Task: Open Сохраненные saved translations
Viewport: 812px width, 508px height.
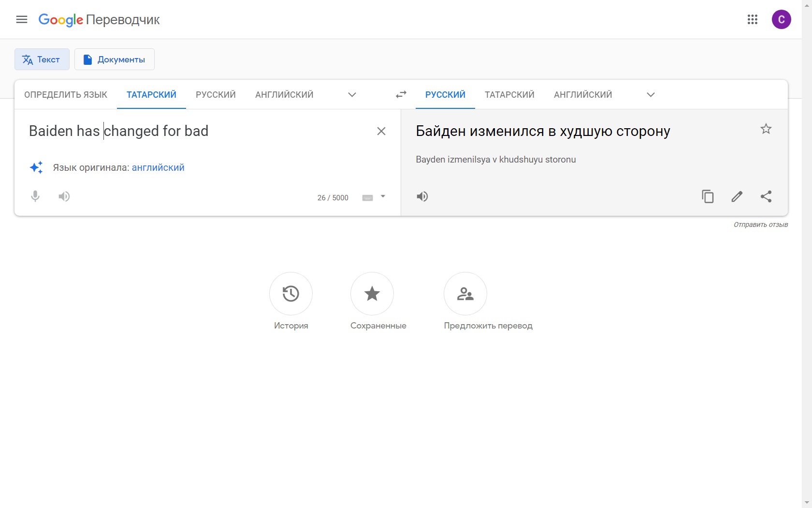Action: pos(378,302)
